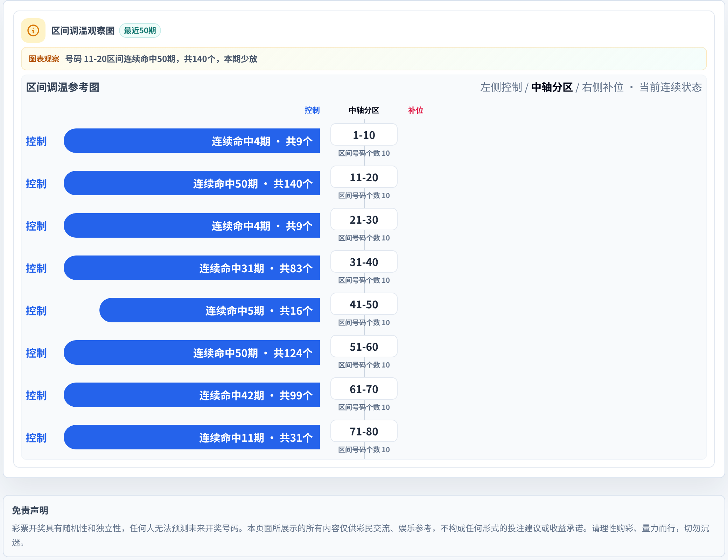Viewport: 728px width, 560px height.
Task: Click 区间号码个数 10 under the 71-80 box
Action: tap(364, 450)
